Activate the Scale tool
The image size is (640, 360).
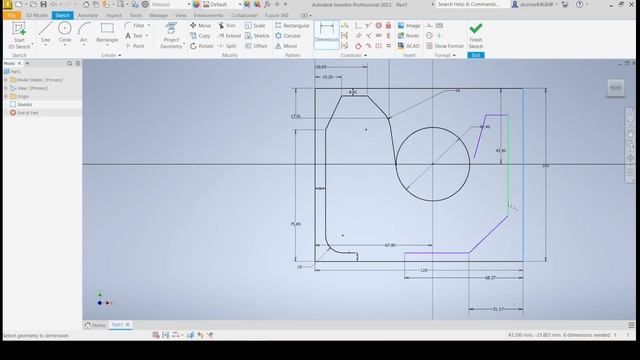pyautogui.click(x=255, y=25)
